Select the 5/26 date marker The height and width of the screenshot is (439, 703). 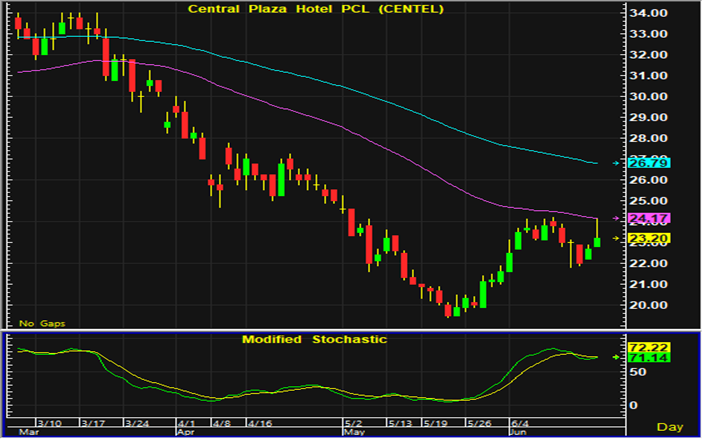tap(479, 424)
